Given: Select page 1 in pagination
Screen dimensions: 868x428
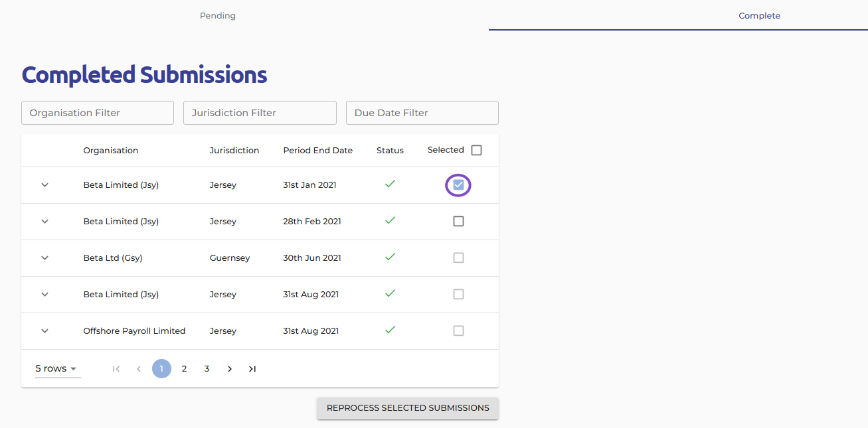Looking at the screenshot, I should tap(161, 369).
